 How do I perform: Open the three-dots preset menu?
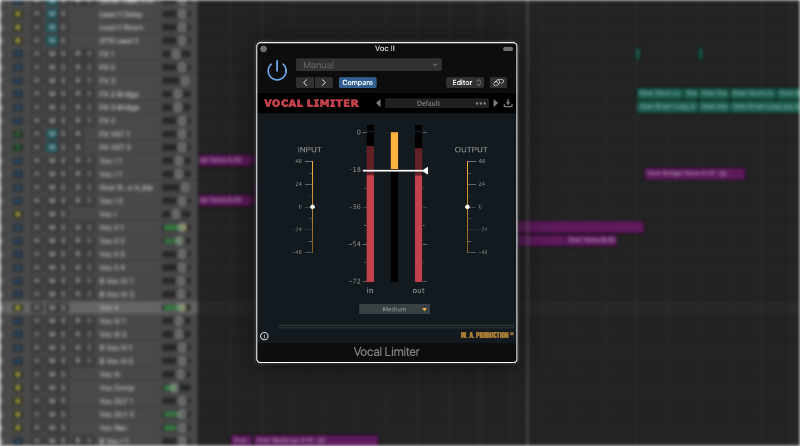(481, 103)
